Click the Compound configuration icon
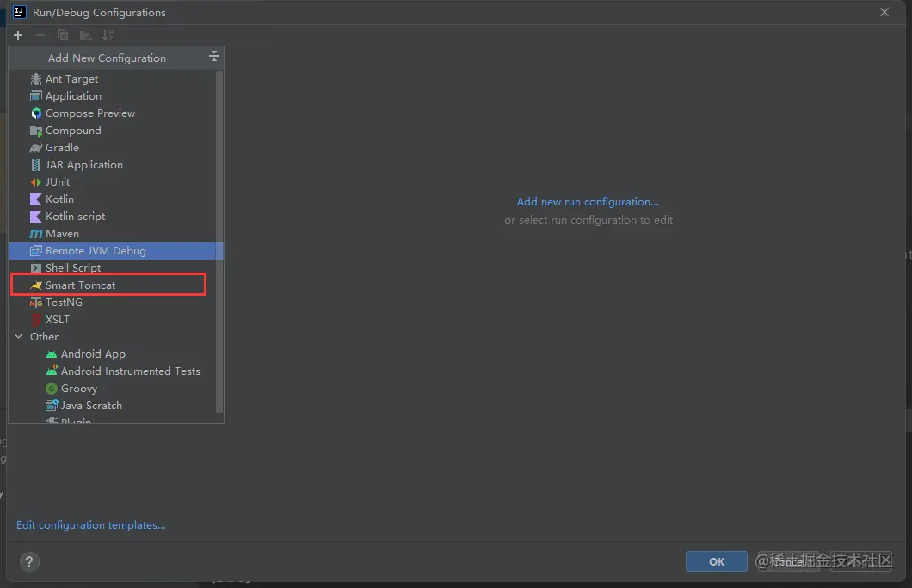912x588 pixels. 36,131
